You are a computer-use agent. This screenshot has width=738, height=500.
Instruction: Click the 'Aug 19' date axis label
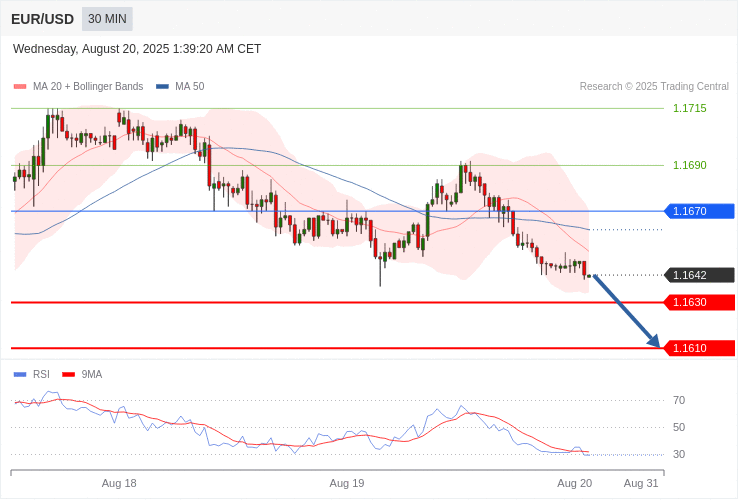[347, 484]
